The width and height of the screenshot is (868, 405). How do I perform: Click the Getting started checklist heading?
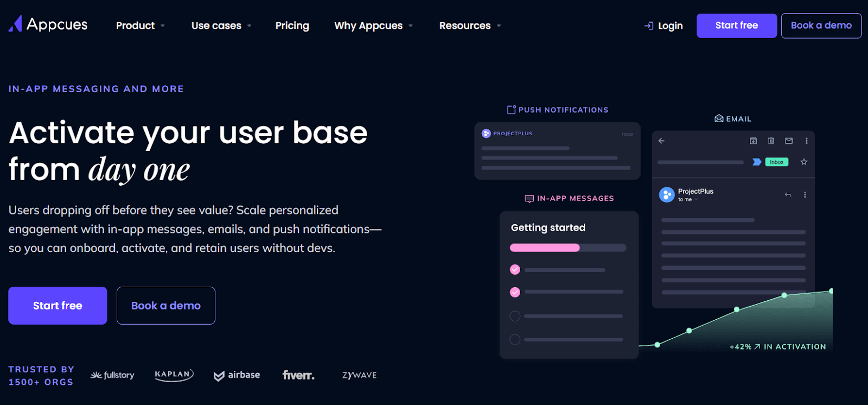[548, 227]
